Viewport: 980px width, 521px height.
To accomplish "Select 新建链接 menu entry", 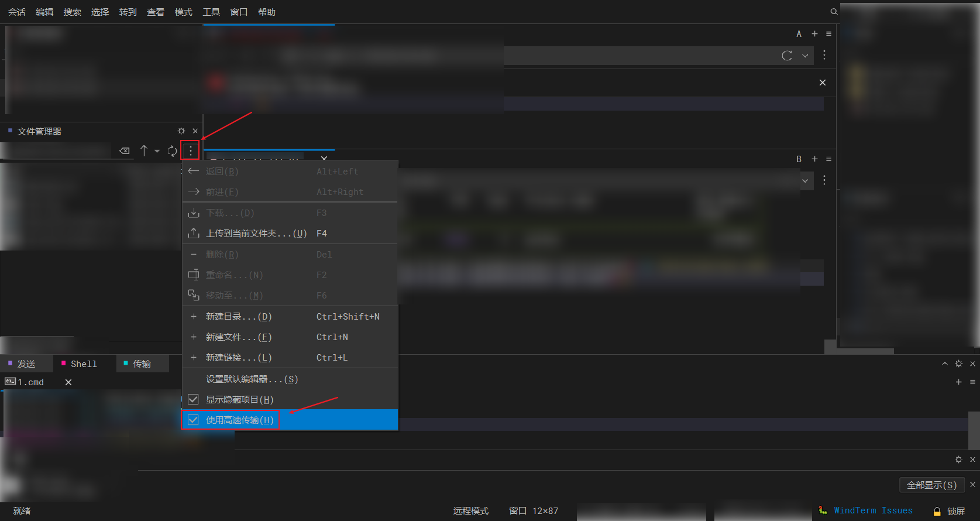I will tap(290, 358).
